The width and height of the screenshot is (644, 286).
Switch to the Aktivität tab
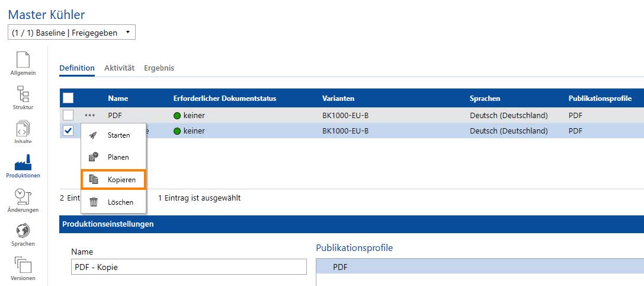[x=119, y=68]
